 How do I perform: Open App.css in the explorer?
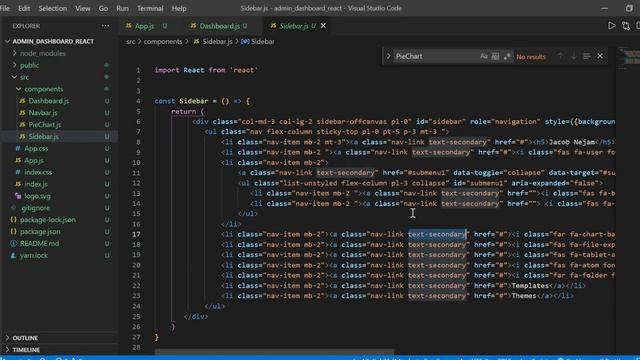click(x=36, y=149)
